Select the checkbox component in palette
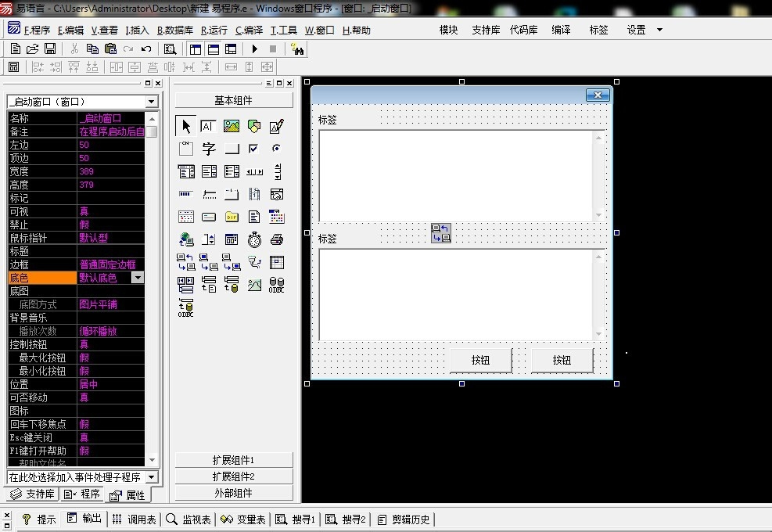The image size is (772, 532). click(x=253, y=149)
